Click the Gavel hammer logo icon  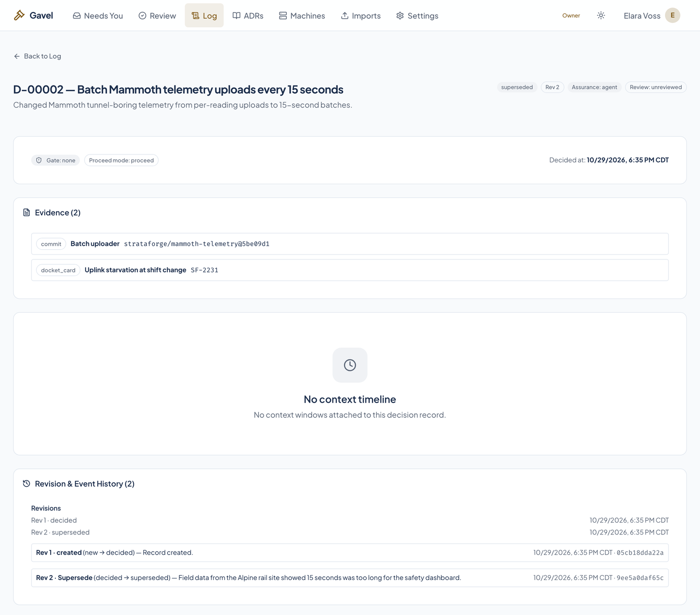tap(19, 16)
